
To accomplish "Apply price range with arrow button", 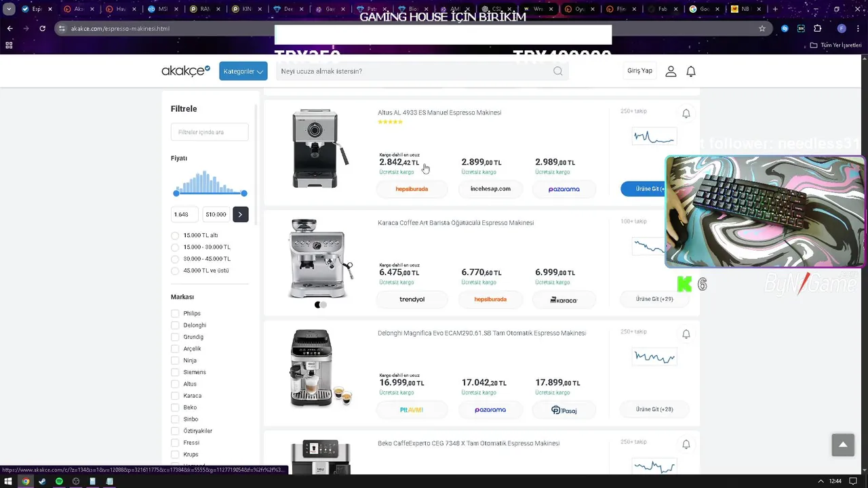I will click(240, 214).
